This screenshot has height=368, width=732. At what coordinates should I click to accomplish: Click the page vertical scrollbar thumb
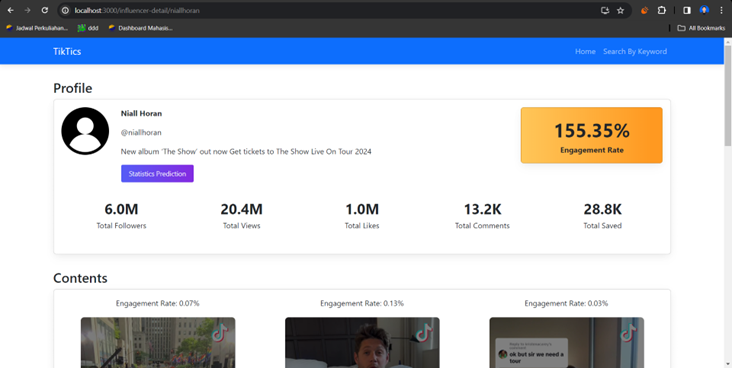pyautogui.click(x=728, y=96)
